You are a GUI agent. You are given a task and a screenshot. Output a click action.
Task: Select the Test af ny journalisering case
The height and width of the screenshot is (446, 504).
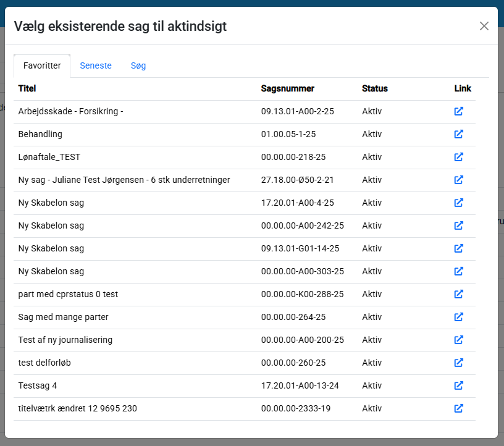(x=65, y=340)
